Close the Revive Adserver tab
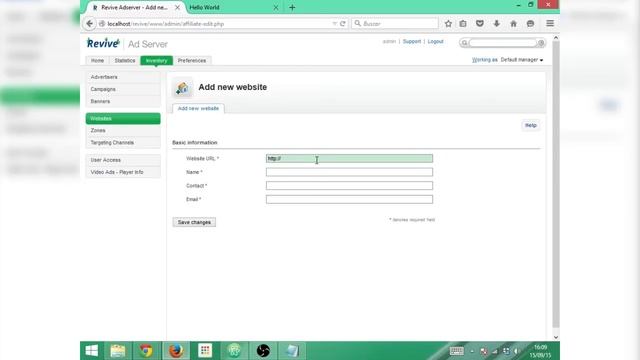Screen dimensions: 640x360 (x=177, y=7)
